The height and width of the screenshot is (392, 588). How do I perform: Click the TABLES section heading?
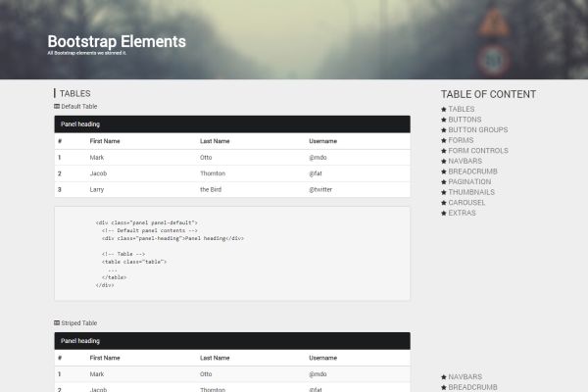(x=75, y=93)
